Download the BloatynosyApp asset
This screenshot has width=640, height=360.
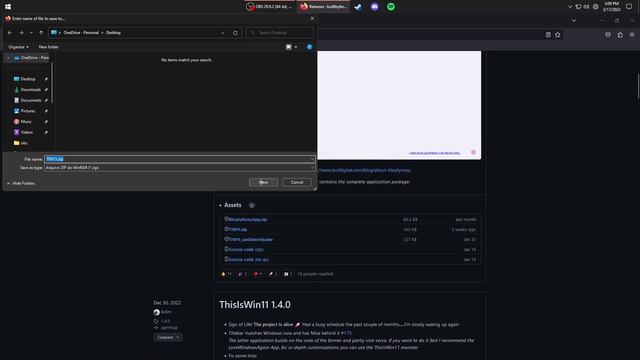coord(248,220)
